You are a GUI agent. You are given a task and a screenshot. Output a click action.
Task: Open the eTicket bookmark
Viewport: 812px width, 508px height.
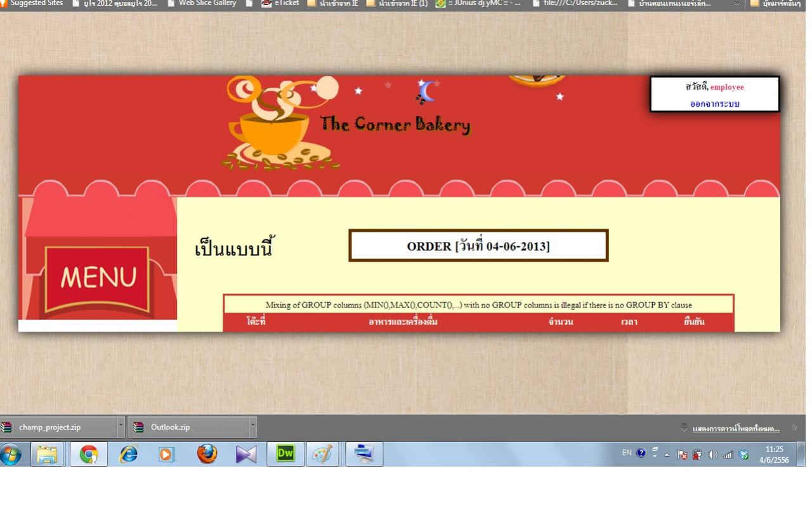pyautogui.click(x=280, y=3)
